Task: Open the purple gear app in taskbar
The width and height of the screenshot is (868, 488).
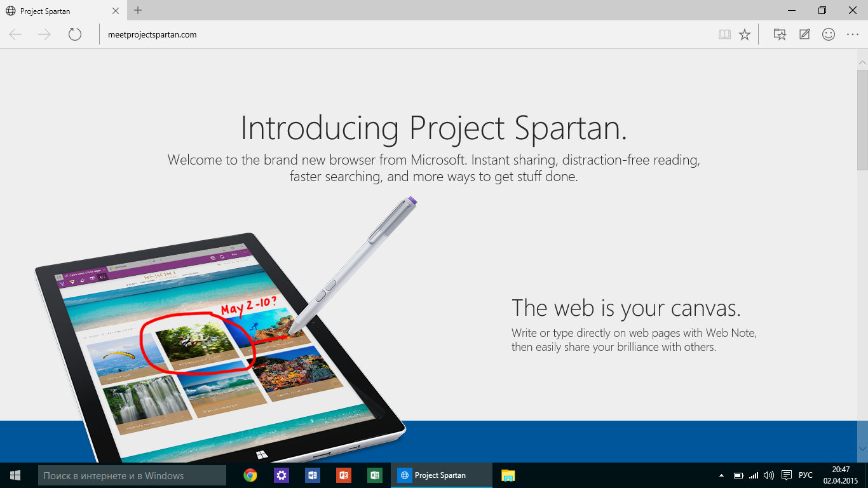Action: tap(281, 475)
